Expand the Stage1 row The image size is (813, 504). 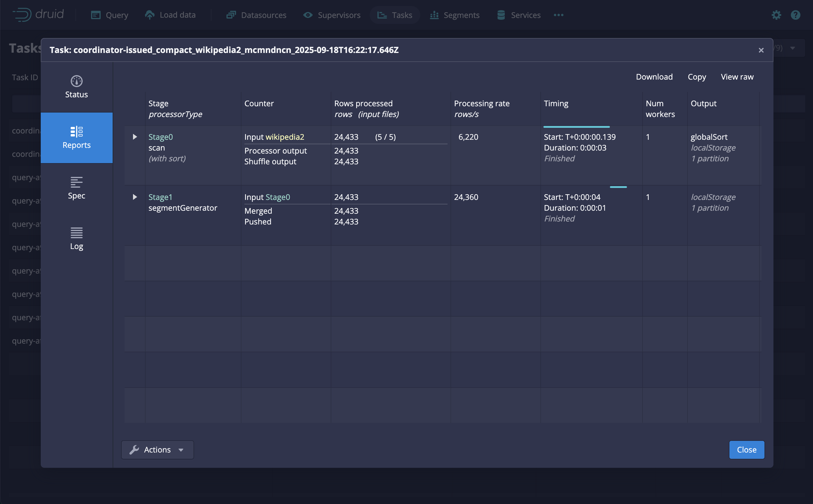point(135,197)
